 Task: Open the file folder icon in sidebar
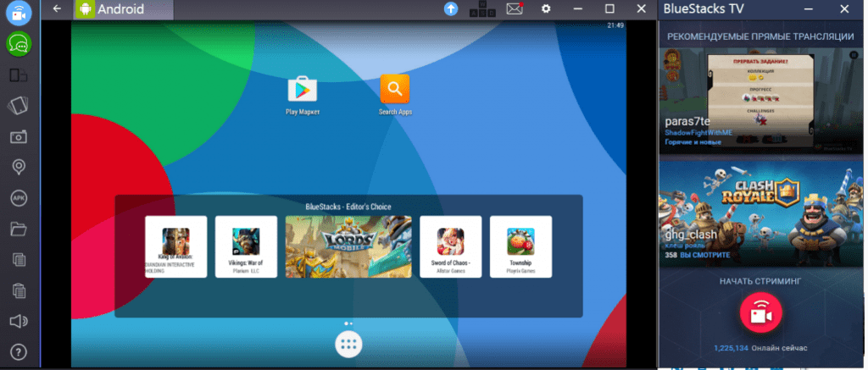pyautogui.click(x=19, y=229)
